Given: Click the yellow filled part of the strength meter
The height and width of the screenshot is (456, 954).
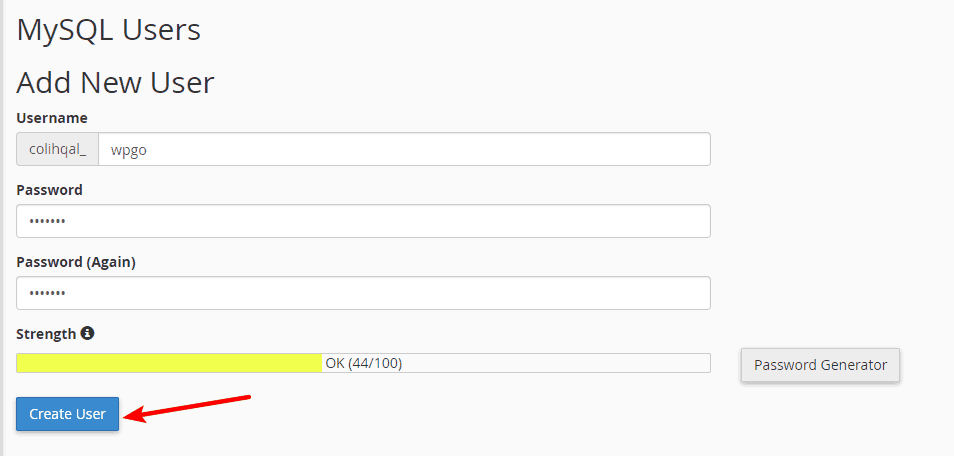Looking at the screenshot, I should (x=169, y=363).
